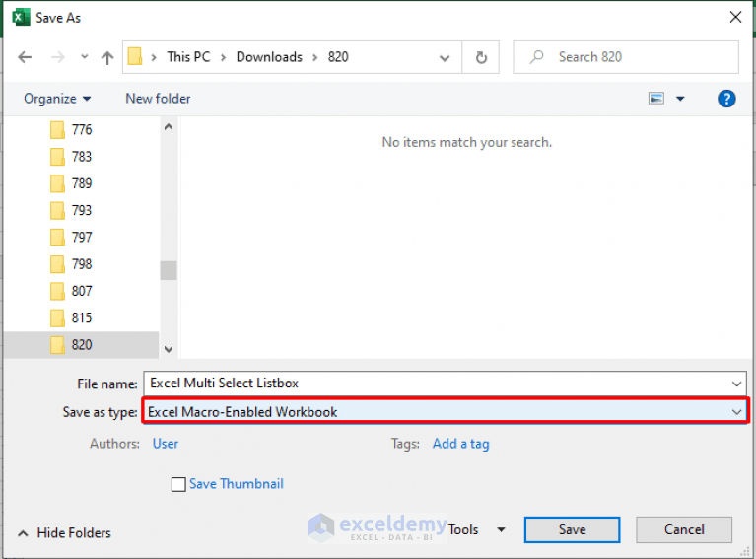Open the recent locations dropdown arrow
756x559 pixels.
coord(85,57)
